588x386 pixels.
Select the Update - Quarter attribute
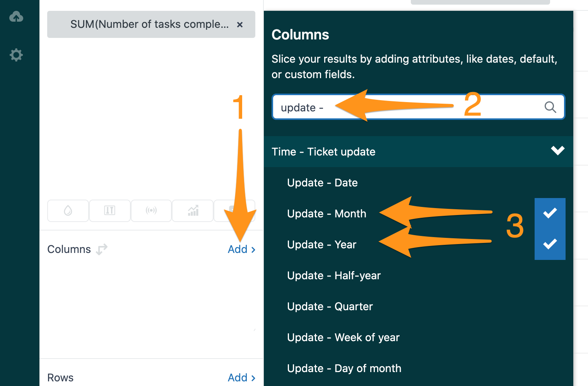point(330,306)
